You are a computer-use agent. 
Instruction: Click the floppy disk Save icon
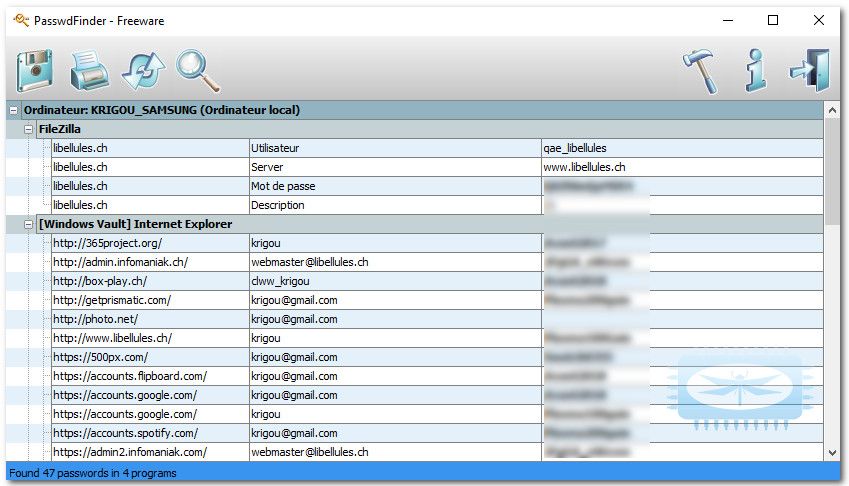(x=35, y=70)
